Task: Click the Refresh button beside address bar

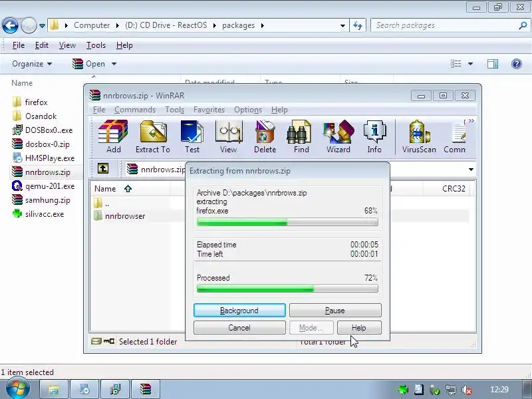Action: point(358,25)
